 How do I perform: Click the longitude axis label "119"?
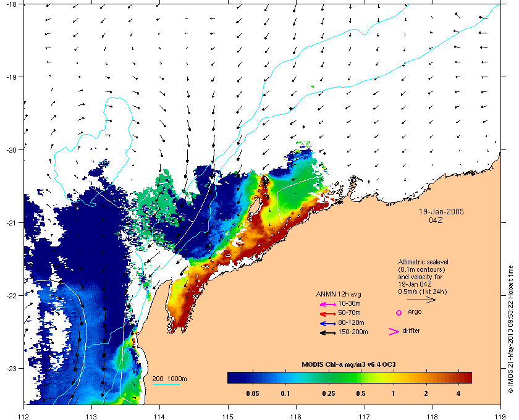point(500,417)
